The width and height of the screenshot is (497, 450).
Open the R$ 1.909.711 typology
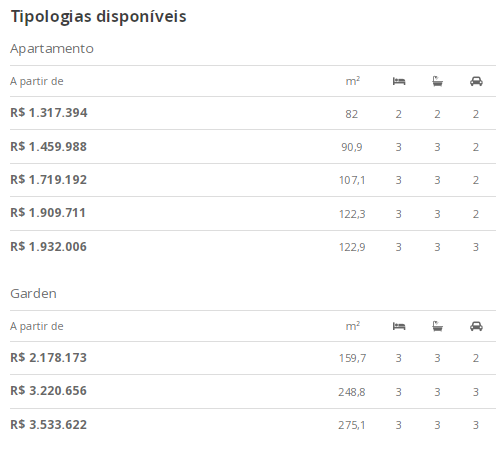253,213
